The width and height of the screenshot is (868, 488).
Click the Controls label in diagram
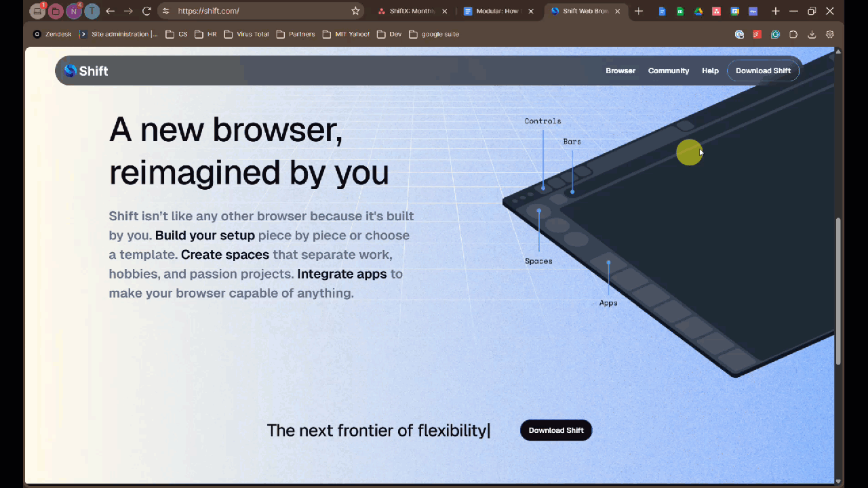tap(542, 121)
